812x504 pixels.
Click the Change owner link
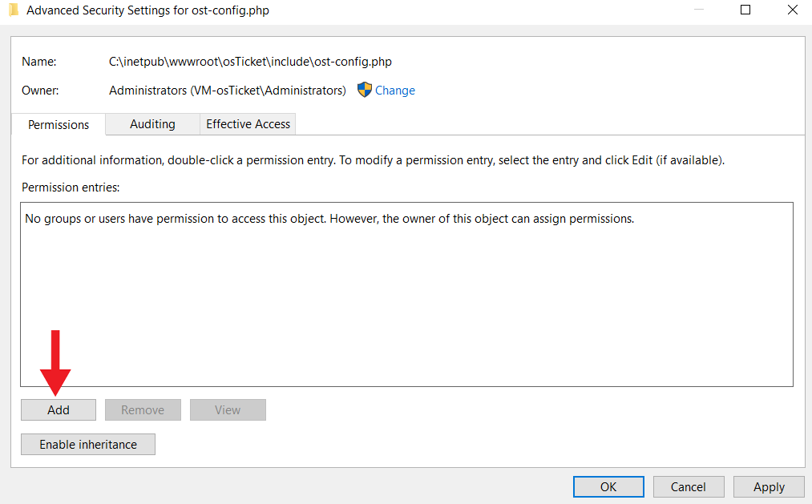[x=394, y=91]
